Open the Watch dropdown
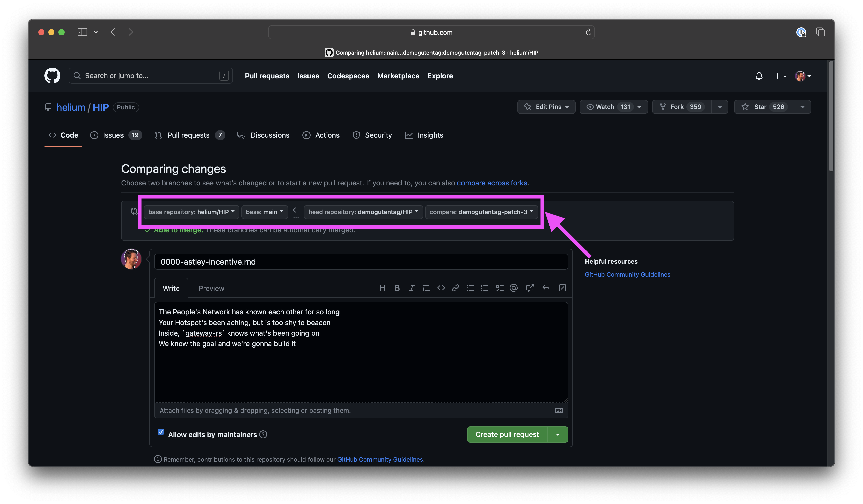The height and width of the screenshot is (504, 863). 613,107
